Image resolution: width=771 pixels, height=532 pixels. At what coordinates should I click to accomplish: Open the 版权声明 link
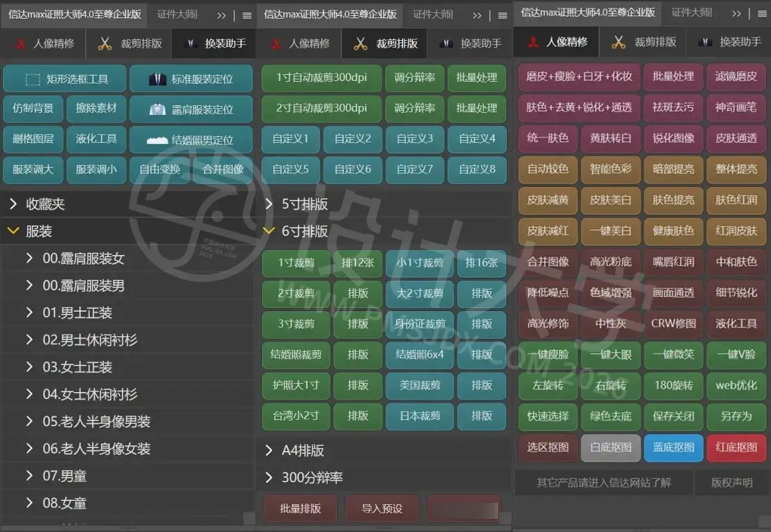732,483
